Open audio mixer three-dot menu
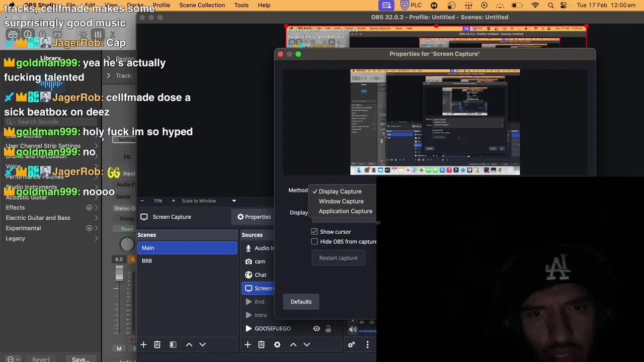The image size is (644, 362). (x=367, y=344)
